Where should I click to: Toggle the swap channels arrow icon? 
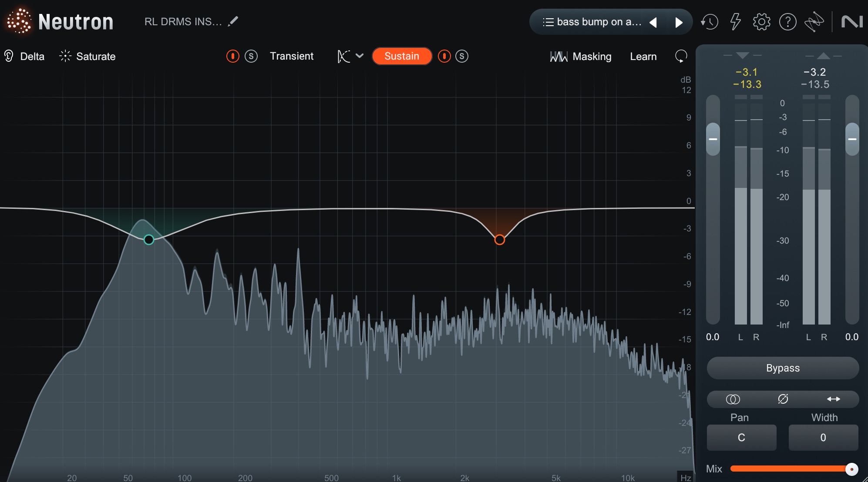(x=833, y=399)
